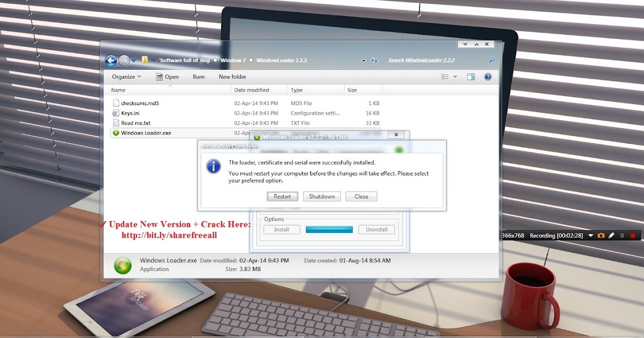Viewport: 644px width, 338px height.
Task: Click the '33 KB' size of Read me.txt
Action: click(x=372, y=123)
